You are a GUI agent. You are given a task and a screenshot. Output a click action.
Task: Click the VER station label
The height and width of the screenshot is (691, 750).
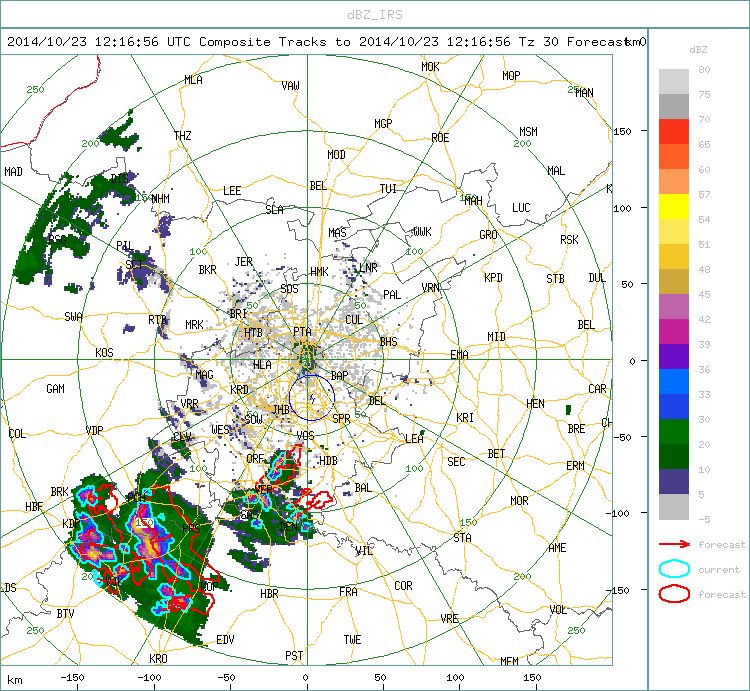click(264, 489)
